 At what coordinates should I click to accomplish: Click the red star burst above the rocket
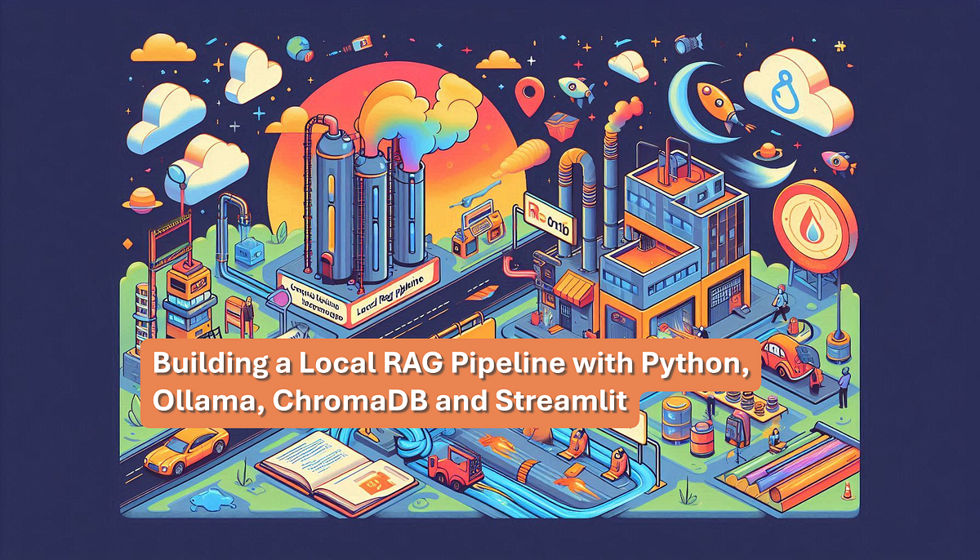point(577,64)
